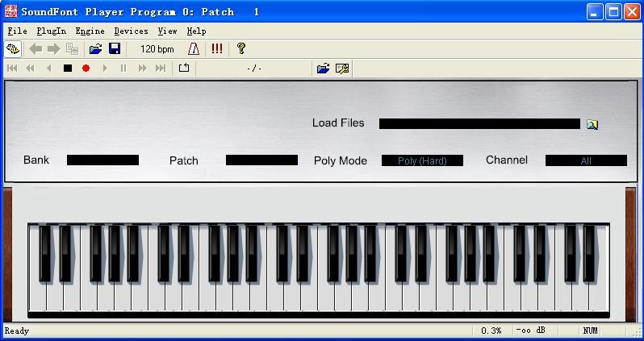Click the browse icon beside Load Files
The height and width of the screenshot is (341, 644).
[x=592, y=124]
